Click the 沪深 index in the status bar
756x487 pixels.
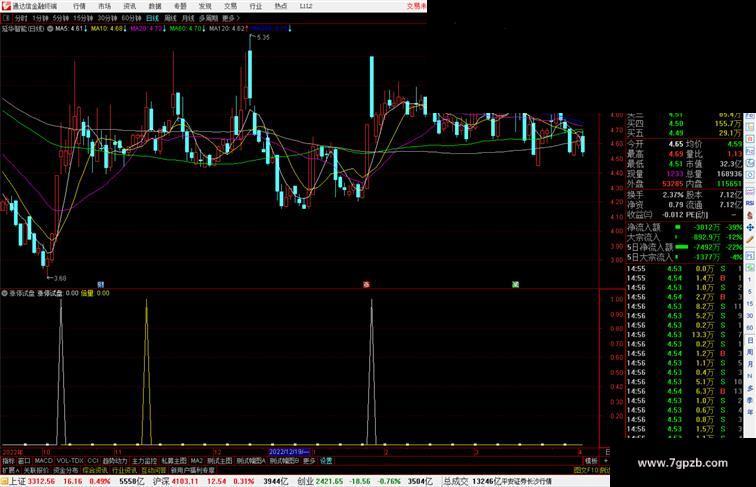(x=161, y=481)
